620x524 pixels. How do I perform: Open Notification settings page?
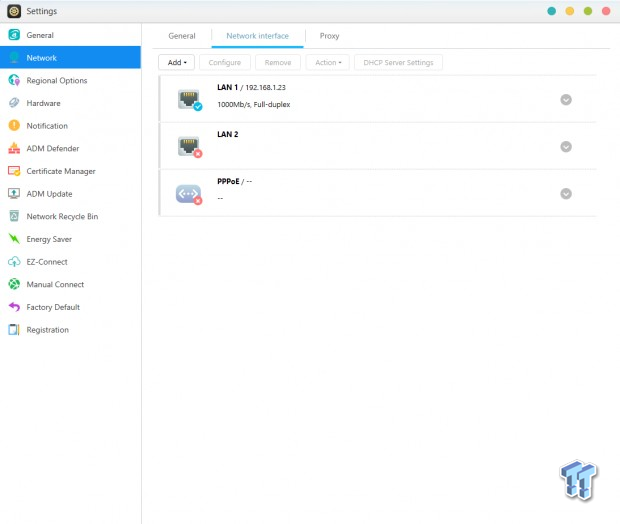pyautogui.click(x=70, y=126)
